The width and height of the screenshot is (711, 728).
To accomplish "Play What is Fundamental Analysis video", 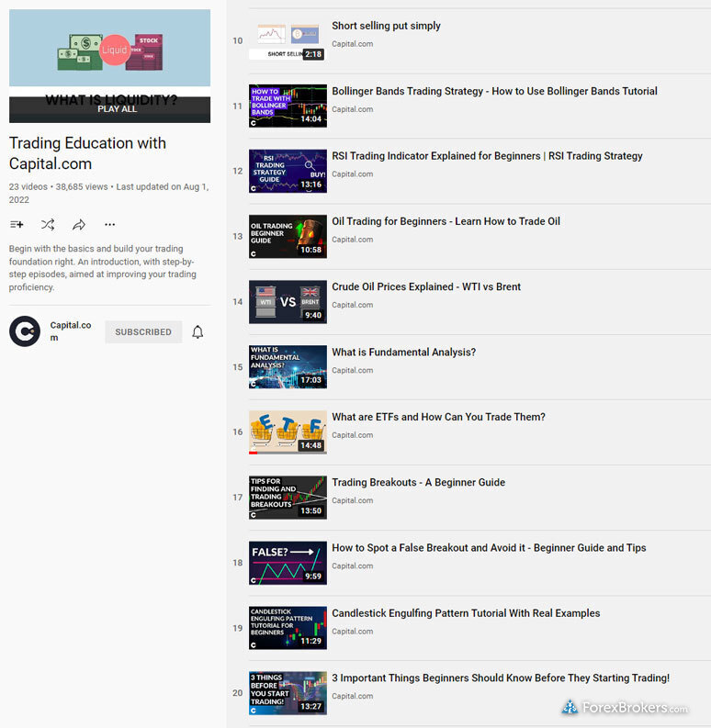I will tap(403, 353).
